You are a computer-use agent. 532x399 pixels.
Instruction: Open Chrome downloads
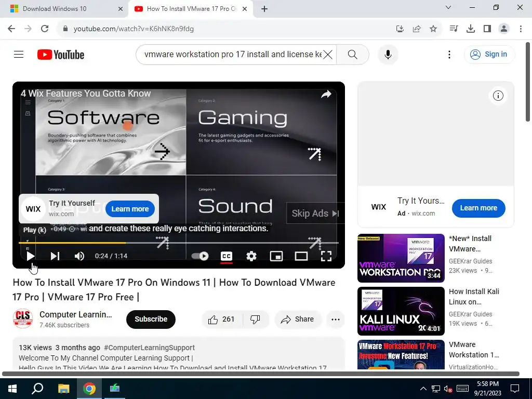tap(471, 29)
